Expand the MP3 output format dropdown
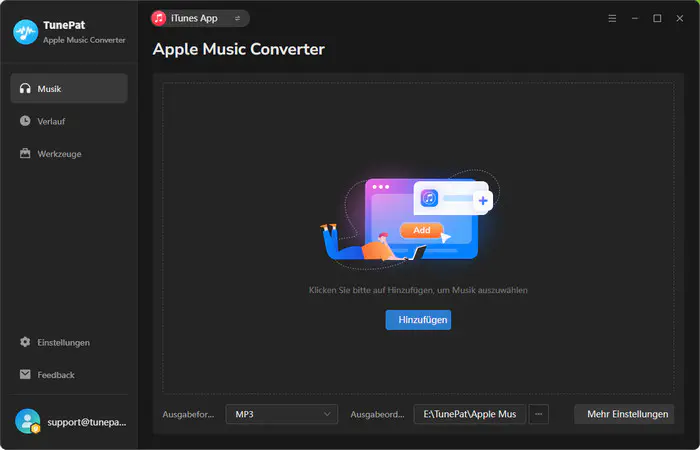 click(x=282, y=414)
